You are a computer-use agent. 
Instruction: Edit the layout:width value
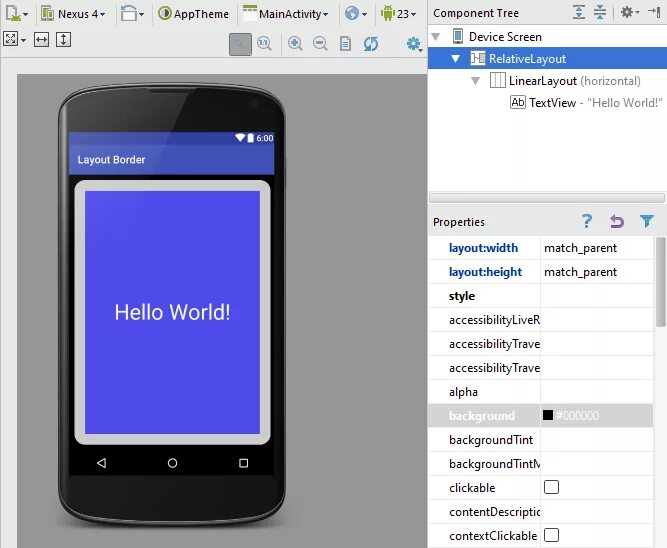(597, 248)
